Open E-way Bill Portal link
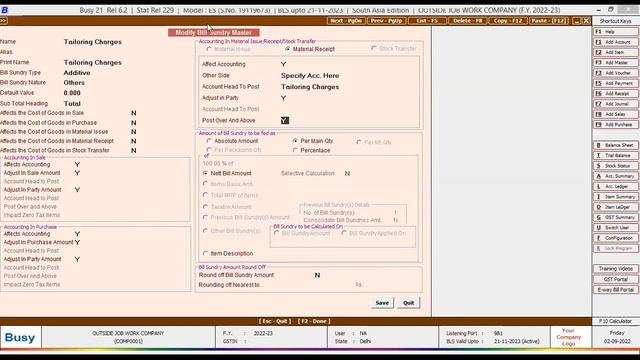The image size is (640, 360). coord(616,289)
